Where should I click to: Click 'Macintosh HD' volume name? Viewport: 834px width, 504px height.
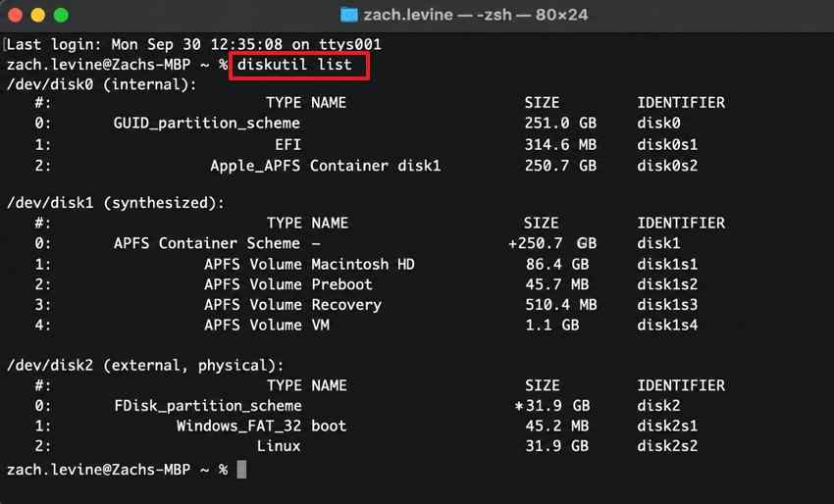(363, 264)
